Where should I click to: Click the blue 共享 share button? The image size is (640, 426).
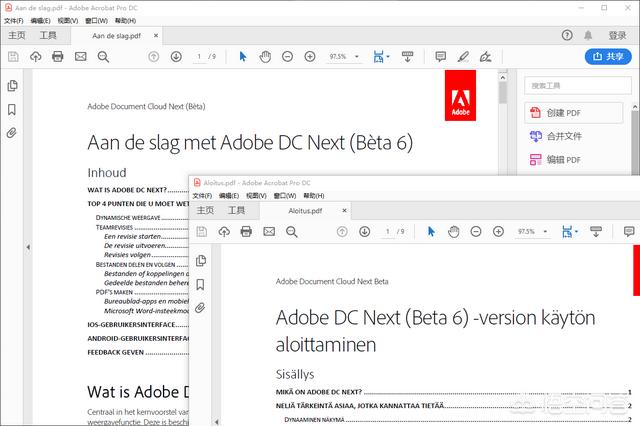[608, 56]
